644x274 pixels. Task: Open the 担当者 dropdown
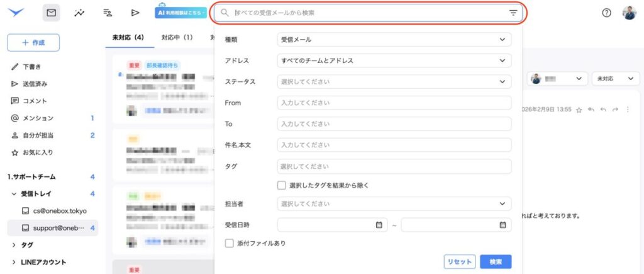pos(394,204)
